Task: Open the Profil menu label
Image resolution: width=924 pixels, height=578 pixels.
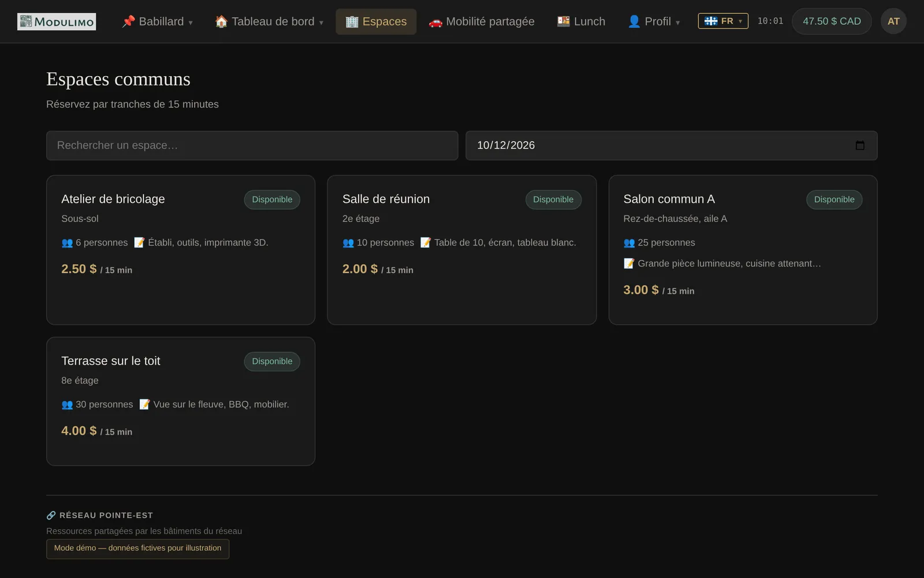Action: pyautogui.click(x=658, y=21)
